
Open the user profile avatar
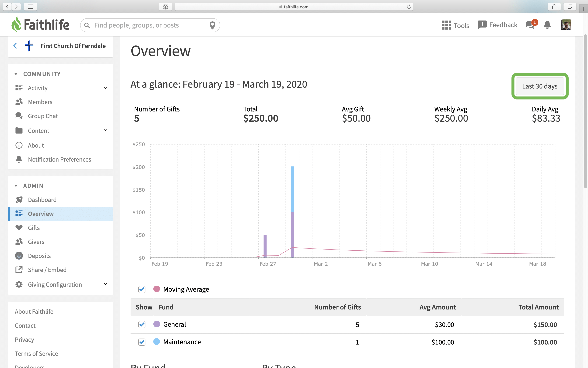tap(566, 25)
